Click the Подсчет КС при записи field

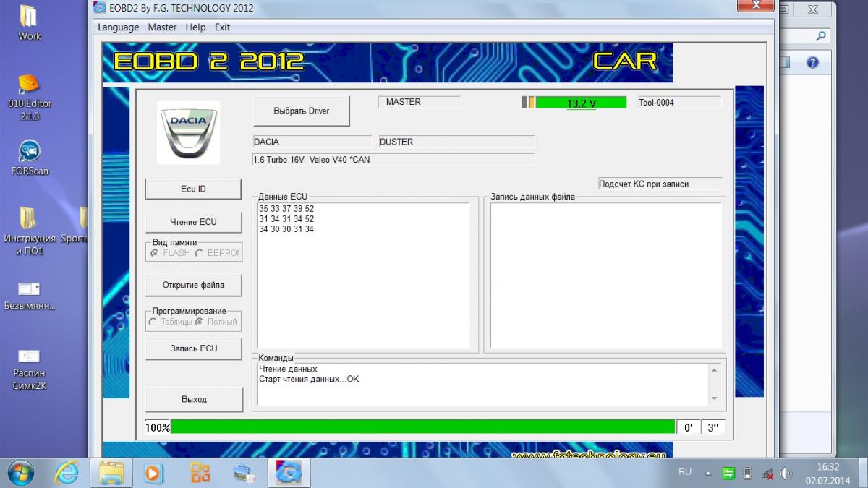click(660, 184)
